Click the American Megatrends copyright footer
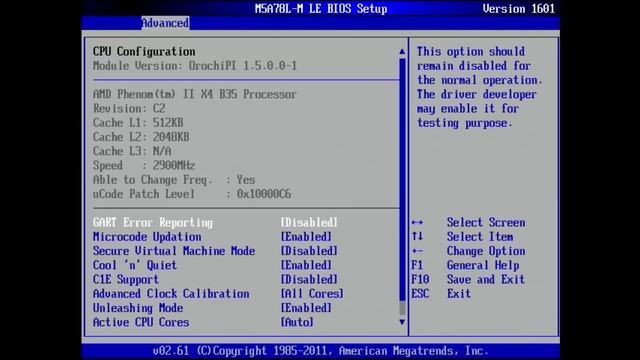The height and width of the screenshot is (360, 640). pyautogui.click(x=320, y=351)
